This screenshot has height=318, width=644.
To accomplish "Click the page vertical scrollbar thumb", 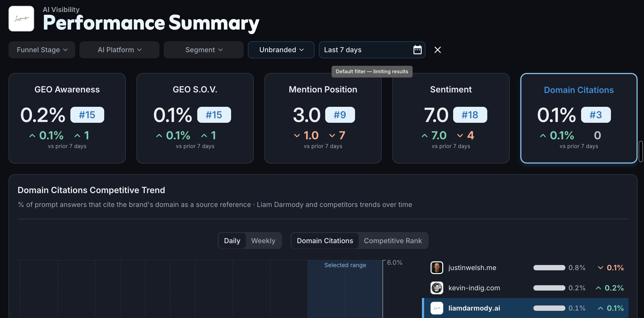I will 641,152.
